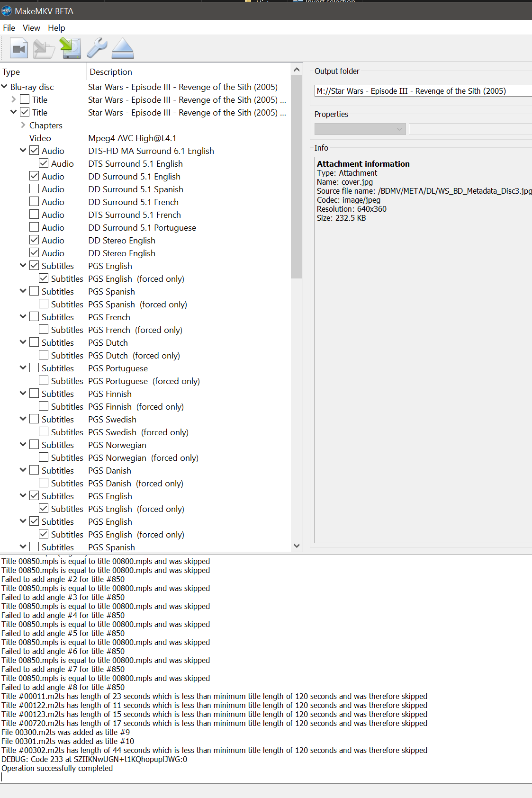532x798 pixels.
Task: Eject the disc using the eject icon
Action: pyautogui.click(x=123, y=48)
